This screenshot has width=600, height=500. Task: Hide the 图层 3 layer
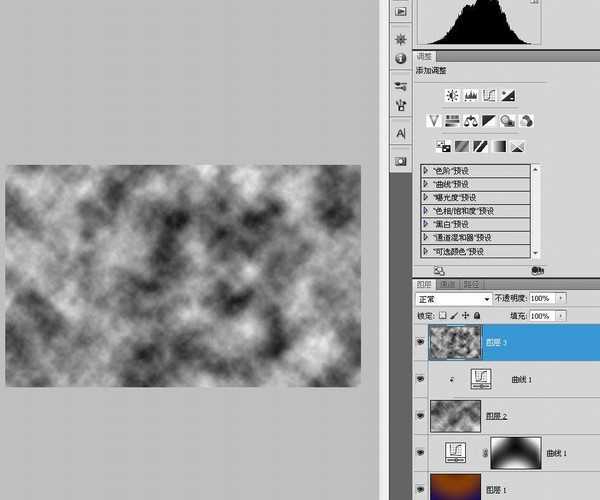tap(420, 342)
